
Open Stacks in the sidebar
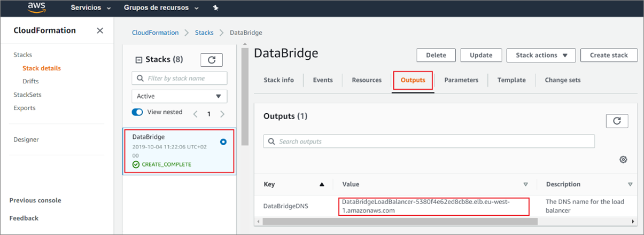23,54
